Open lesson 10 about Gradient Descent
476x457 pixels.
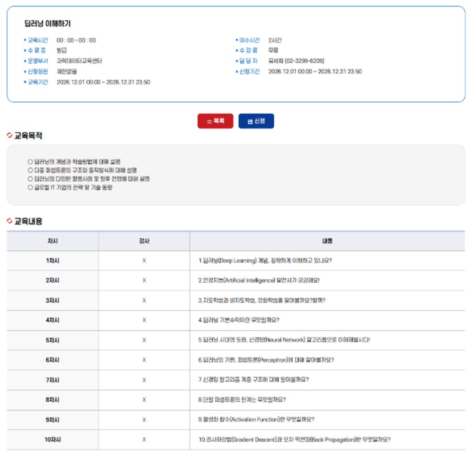[294, 439]
